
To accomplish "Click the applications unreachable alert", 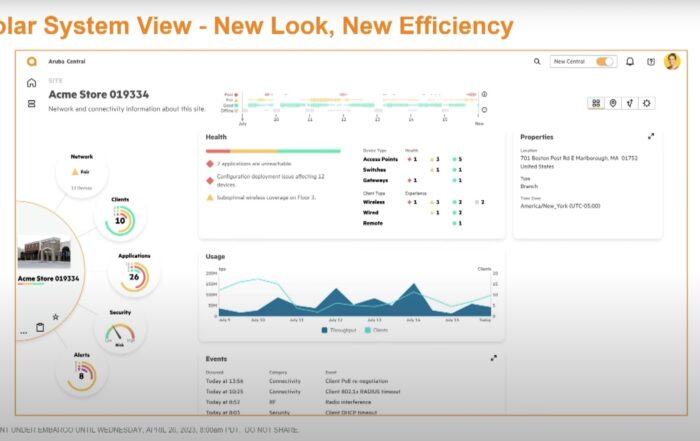I will (x=254, y=164).
